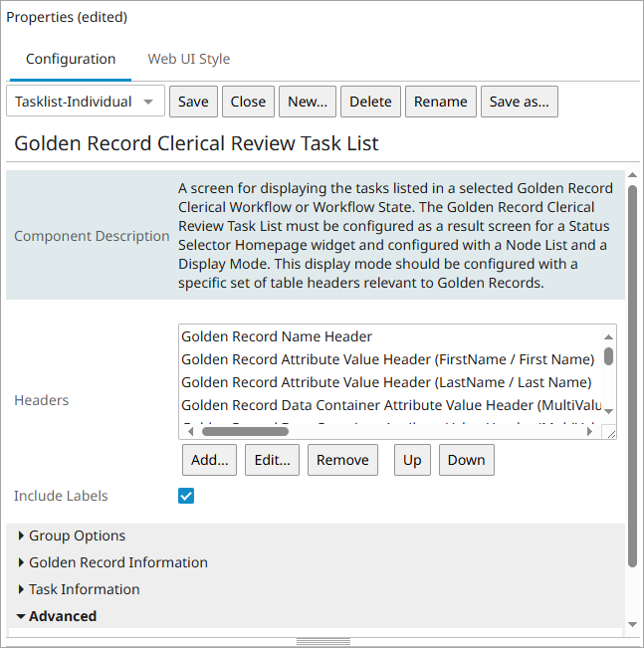Click the Headers field label
This screenshot has width=644, height=648.
point(42,400)
